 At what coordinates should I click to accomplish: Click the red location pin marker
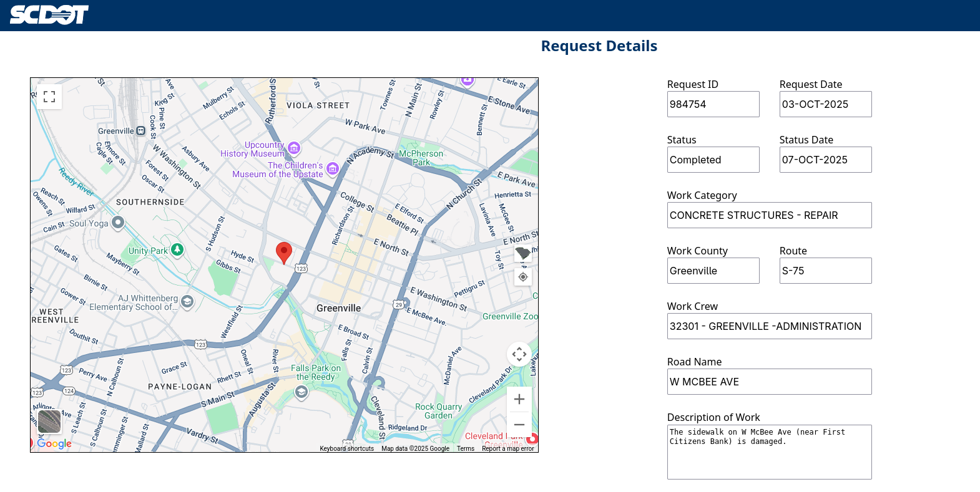point(284,253)
